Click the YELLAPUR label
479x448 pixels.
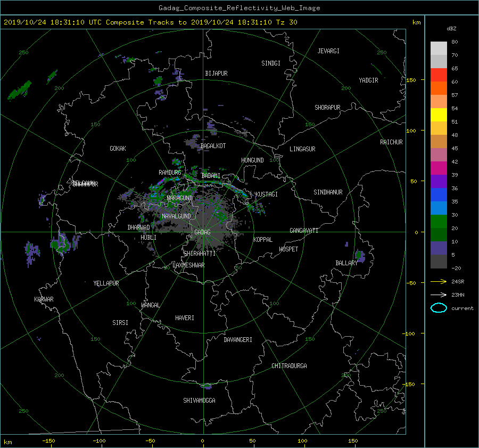pos(106,283)
